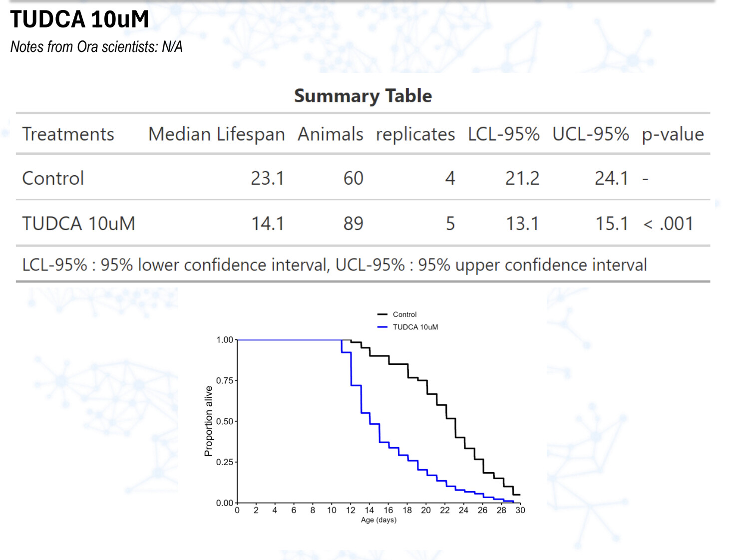Viewport: 734px width, 560px height.
Task: Click the Proportion alive y-axis label
Action: pyautogui.click(x=208, y=421)
